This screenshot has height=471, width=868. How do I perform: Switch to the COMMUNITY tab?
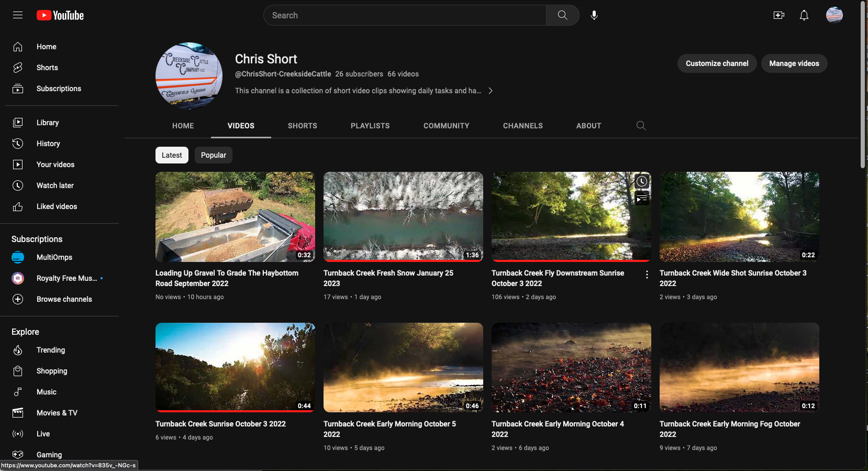click(446, 126)
